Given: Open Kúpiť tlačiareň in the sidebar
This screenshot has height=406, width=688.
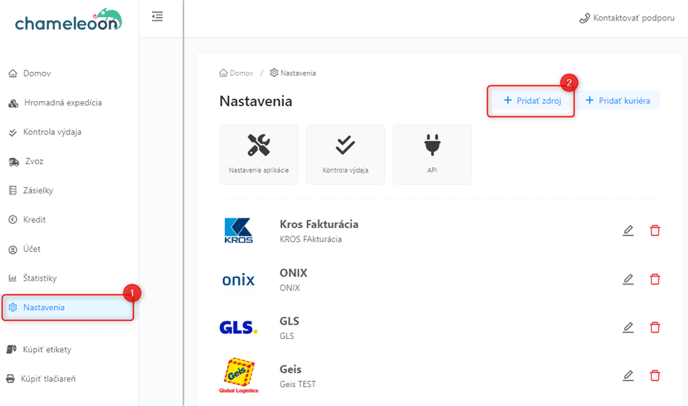Looking at the screenshot, I should (41, 379).
